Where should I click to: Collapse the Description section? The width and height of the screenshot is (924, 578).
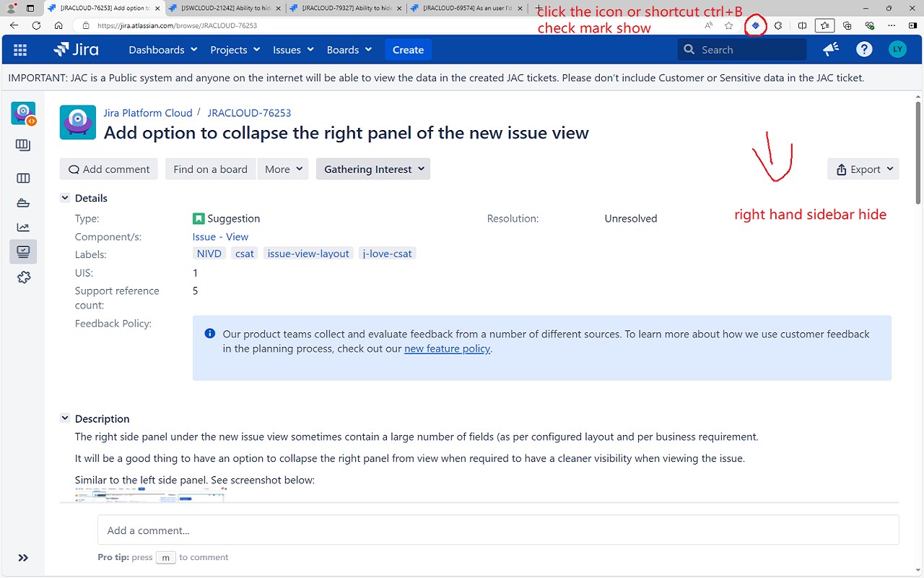pyautogui.click(x=65, y=418)
